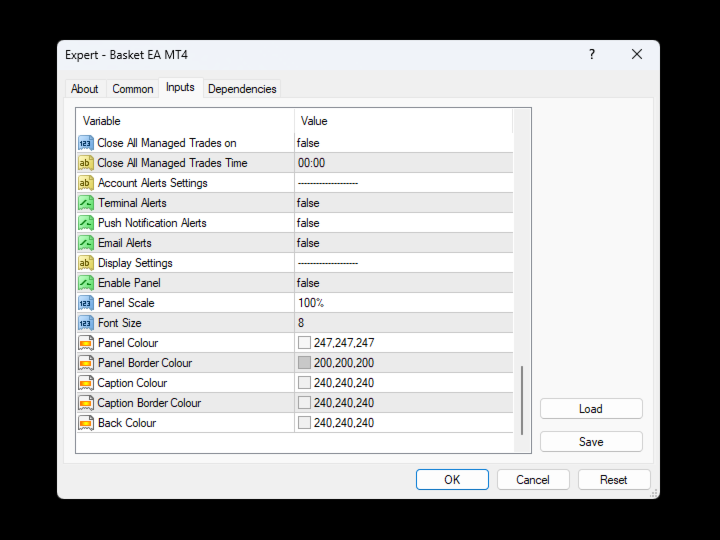Select the Close All Managed Trades on row label

tap(167, 143)
